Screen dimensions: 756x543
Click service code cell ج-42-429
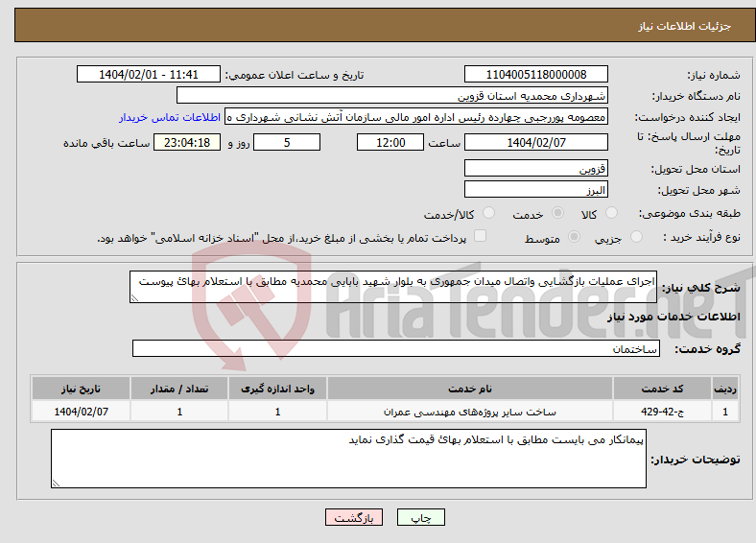point(663,412)
